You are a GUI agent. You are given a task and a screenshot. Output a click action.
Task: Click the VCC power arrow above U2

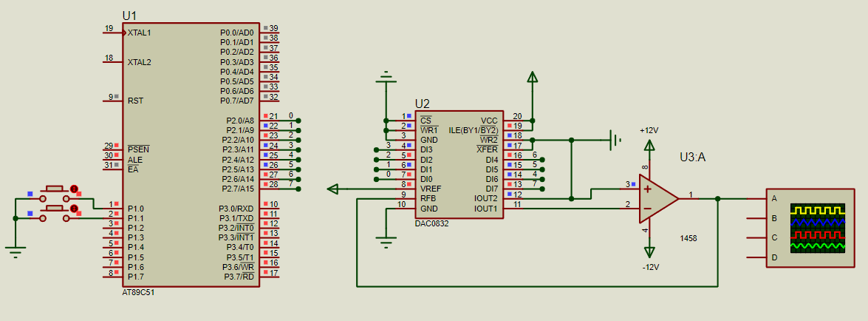(x=532, y=76)
